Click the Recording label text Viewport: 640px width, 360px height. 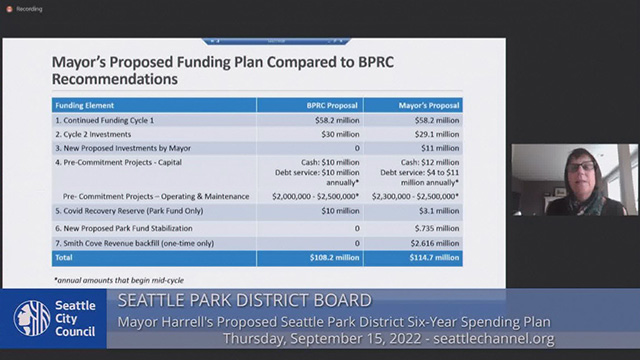pyautogui.click(x=29, y=9)
